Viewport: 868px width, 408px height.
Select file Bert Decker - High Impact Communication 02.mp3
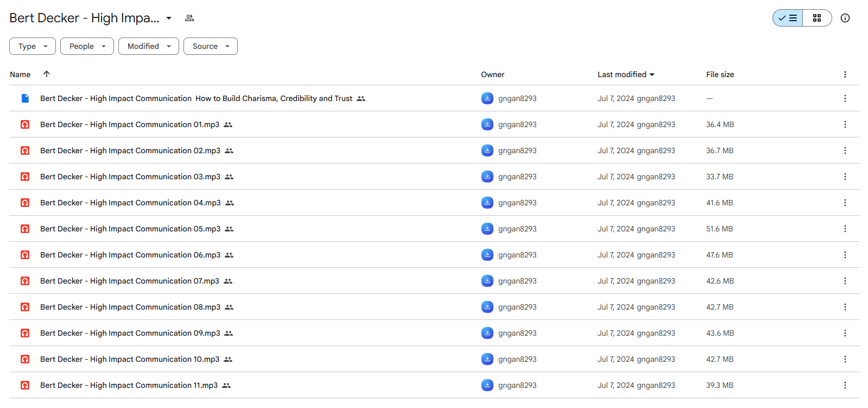tap(130, 150)
